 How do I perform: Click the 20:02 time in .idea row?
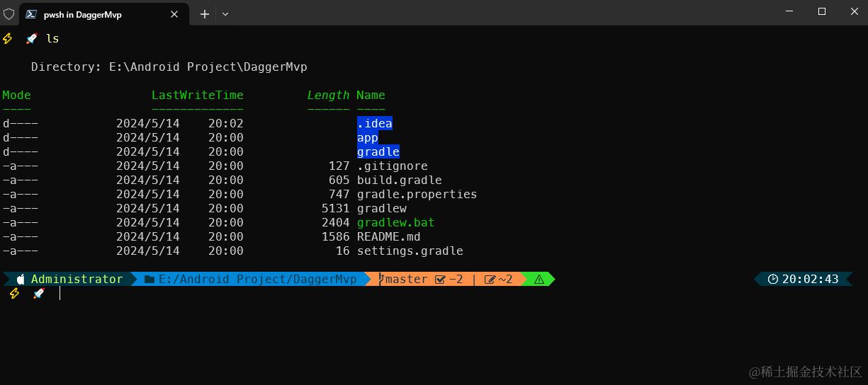tap(226, 124)
